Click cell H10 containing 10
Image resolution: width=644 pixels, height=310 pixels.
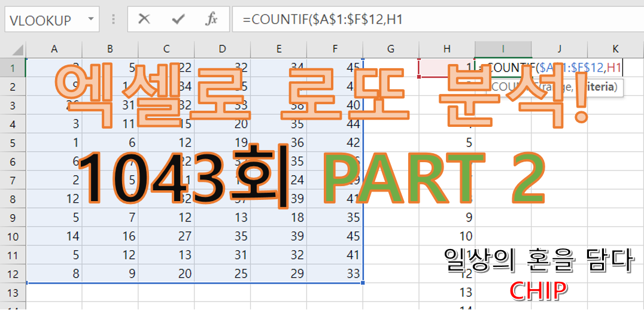click(x=447, y=236)
